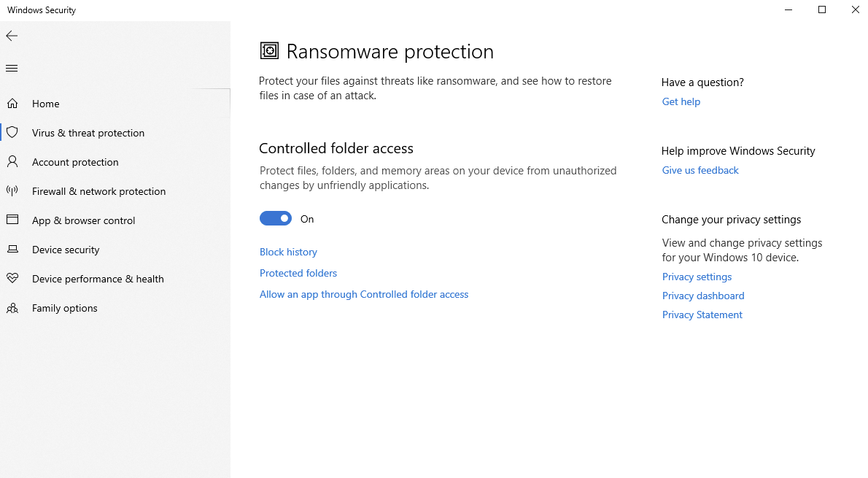
Task: Open the Protected folders link
Action: 298,273
